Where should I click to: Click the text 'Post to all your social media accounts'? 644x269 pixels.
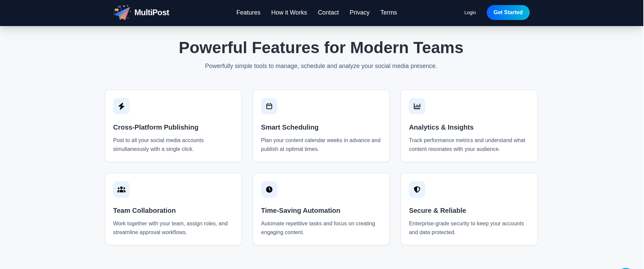tap(158, 140)
